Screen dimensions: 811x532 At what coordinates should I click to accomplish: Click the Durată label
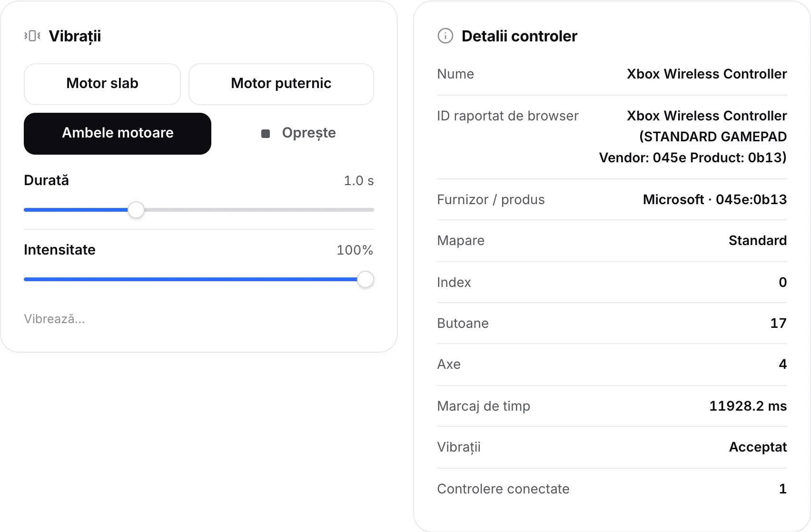(47, 180)
